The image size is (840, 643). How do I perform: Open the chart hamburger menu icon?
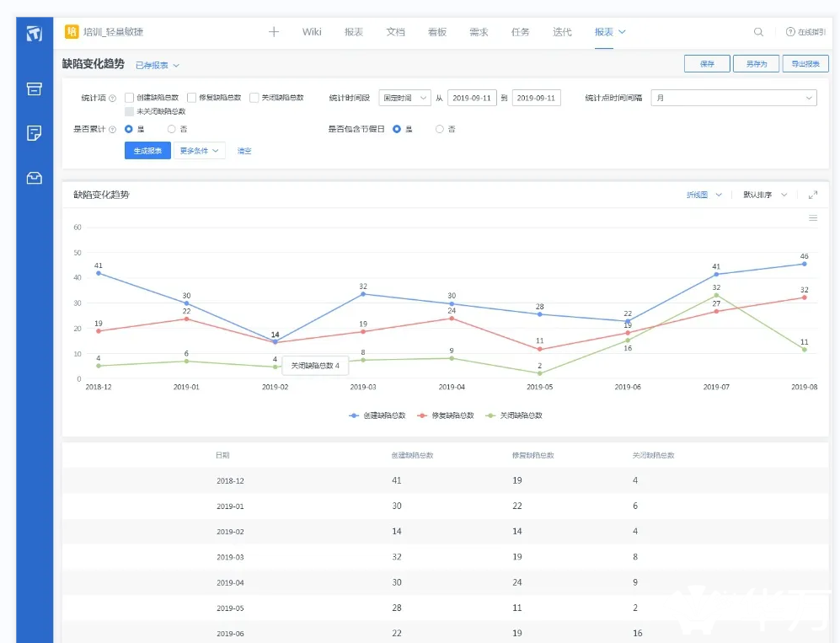pyautogui.click(x=812, y=217)
